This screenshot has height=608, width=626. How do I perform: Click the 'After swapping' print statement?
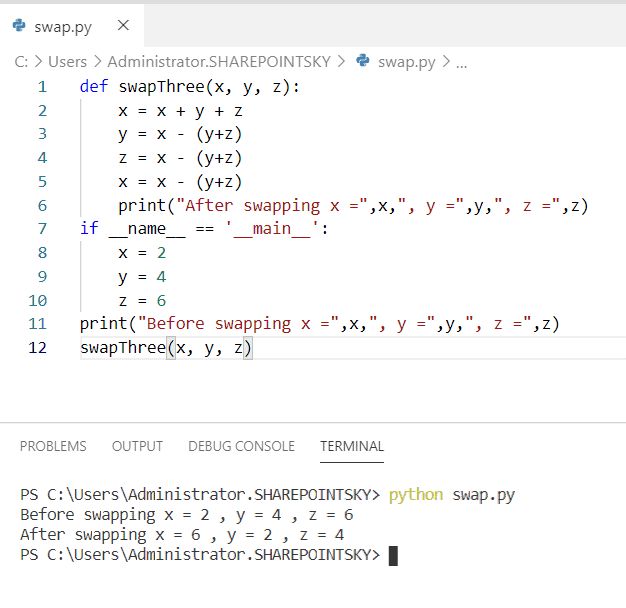[353, 206]
